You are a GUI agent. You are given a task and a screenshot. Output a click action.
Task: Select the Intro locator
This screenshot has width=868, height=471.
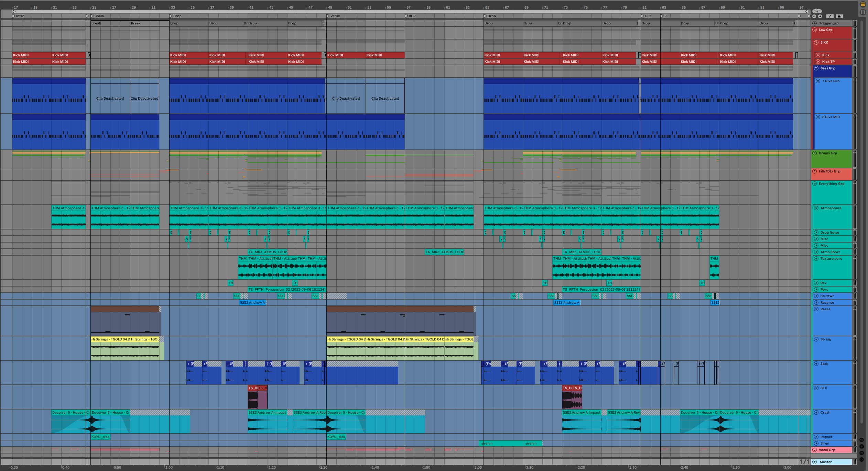click(x=19, y=16)
